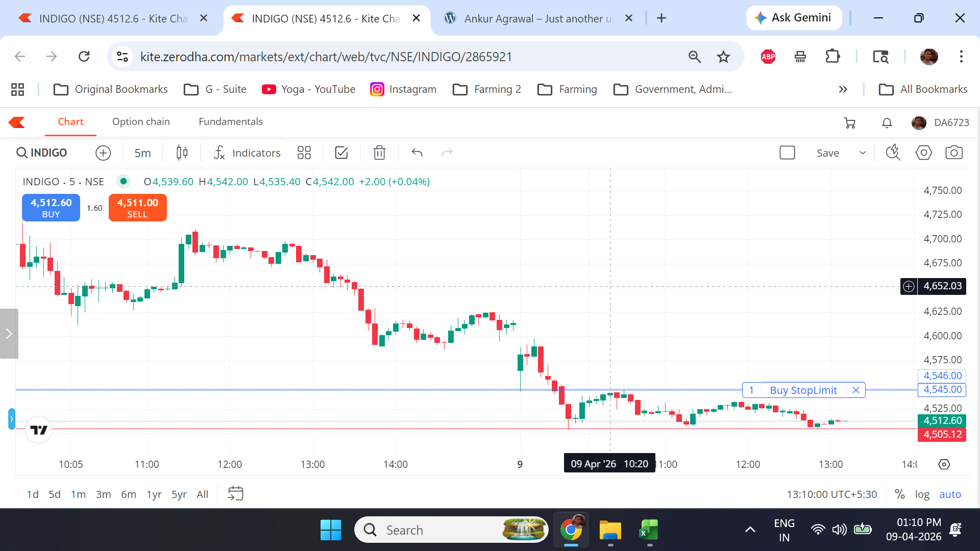Cancel the Buy StopLimit order line
The height and width of the screenshot is (551, 980).
click(x=856, y=390)
